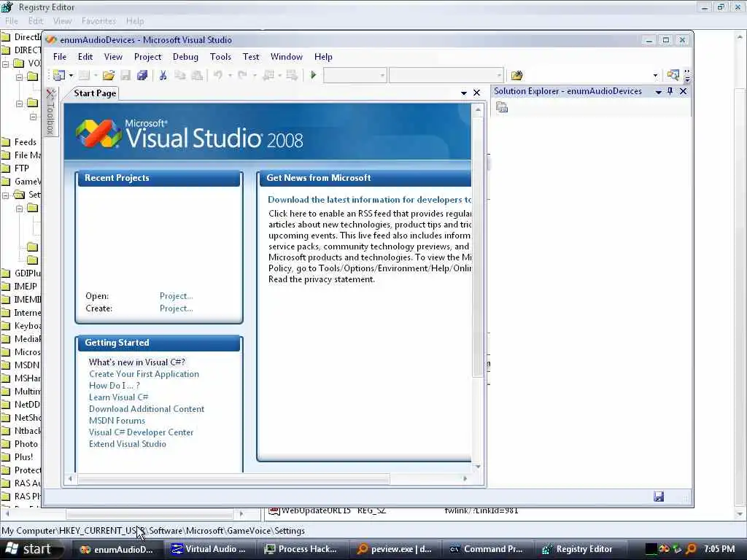Click the Cut scissors icon
The height and width of the screenshot is (560, 747).
tap(163, 75)
